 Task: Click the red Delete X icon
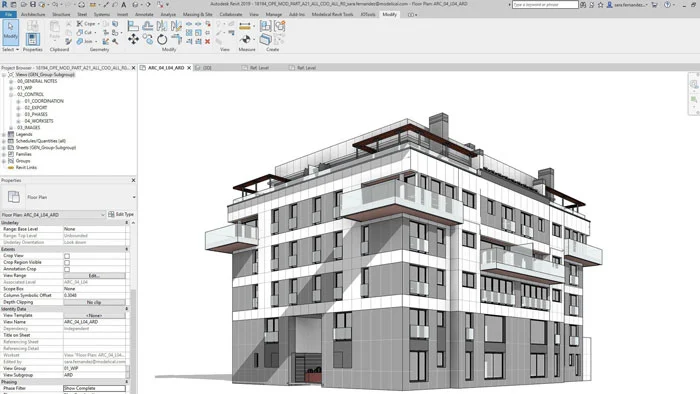click(208, 41)
